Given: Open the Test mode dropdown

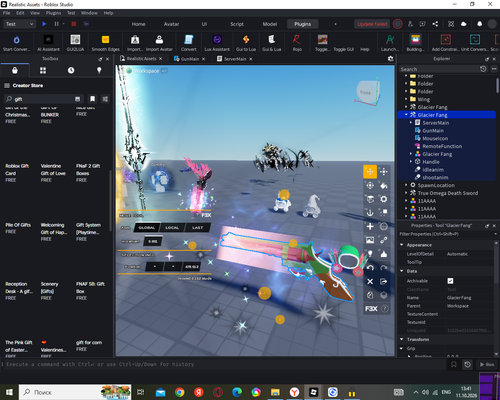Looking at the screenshot, I should 19,24.
